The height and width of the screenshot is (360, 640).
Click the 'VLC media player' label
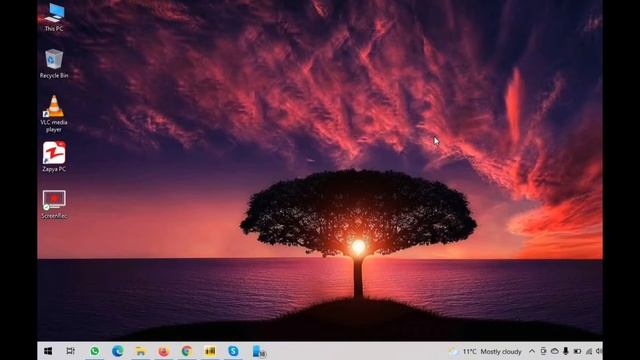click(54, 126)
